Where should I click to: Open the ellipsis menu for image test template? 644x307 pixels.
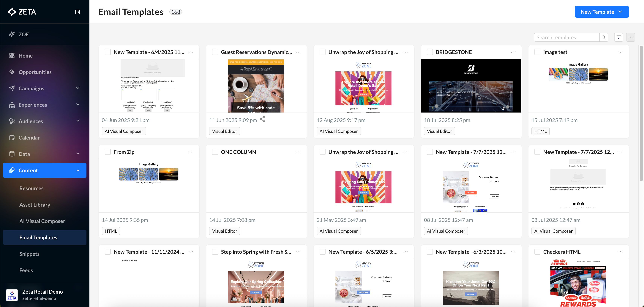[x=620, y=52]
